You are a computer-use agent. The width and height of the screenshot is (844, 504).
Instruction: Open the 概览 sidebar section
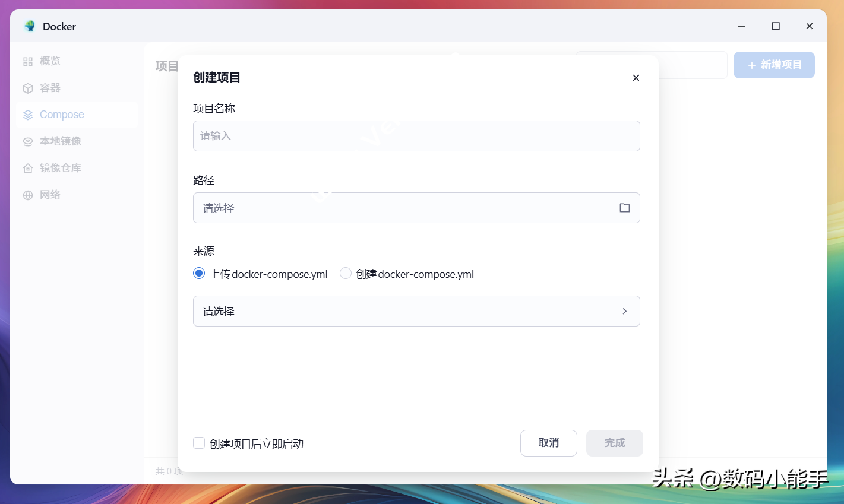tap(77, 61)
